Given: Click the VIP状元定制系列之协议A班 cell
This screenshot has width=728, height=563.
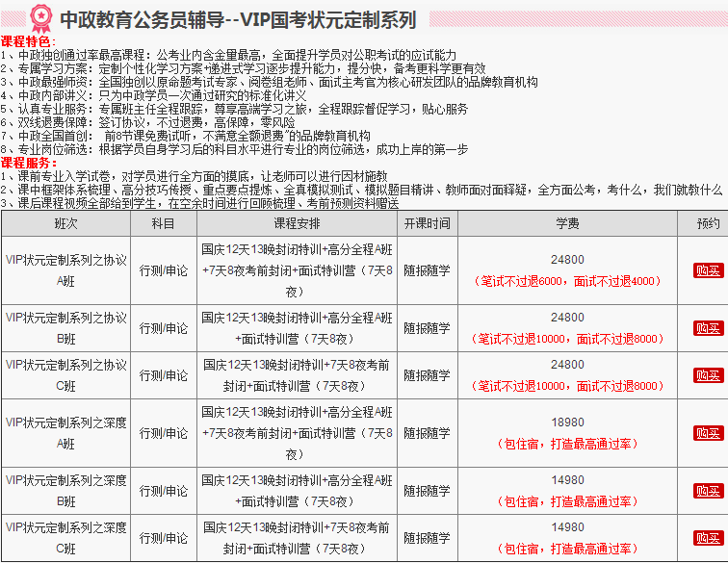Looking at the screenshot, I should (x=65, y=270).
